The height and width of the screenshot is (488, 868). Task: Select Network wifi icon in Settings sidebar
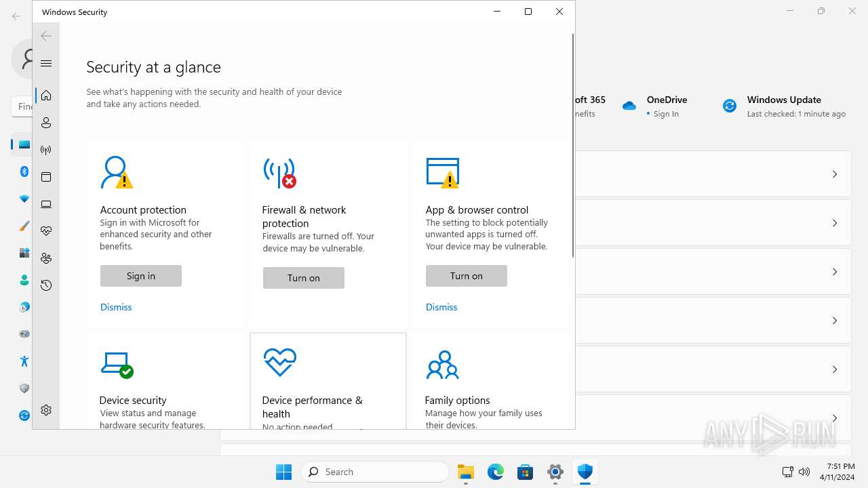click(x=24, y=199)
